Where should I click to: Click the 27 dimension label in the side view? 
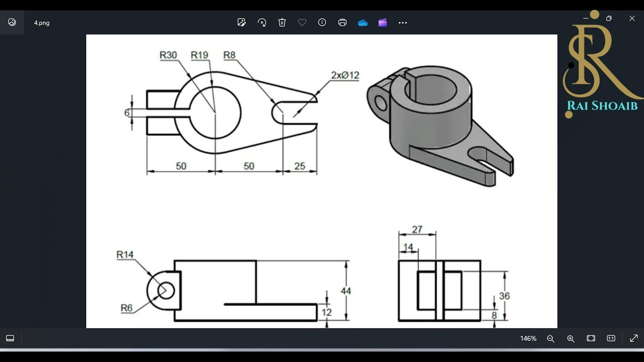click(x=417, y=230)
